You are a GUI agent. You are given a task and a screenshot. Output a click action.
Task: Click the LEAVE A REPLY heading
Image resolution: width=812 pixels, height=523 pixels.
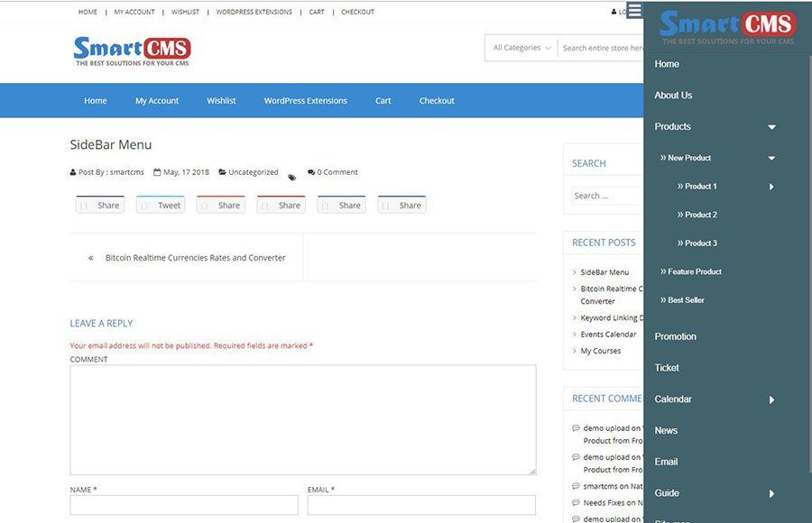(x=101, y=323)
